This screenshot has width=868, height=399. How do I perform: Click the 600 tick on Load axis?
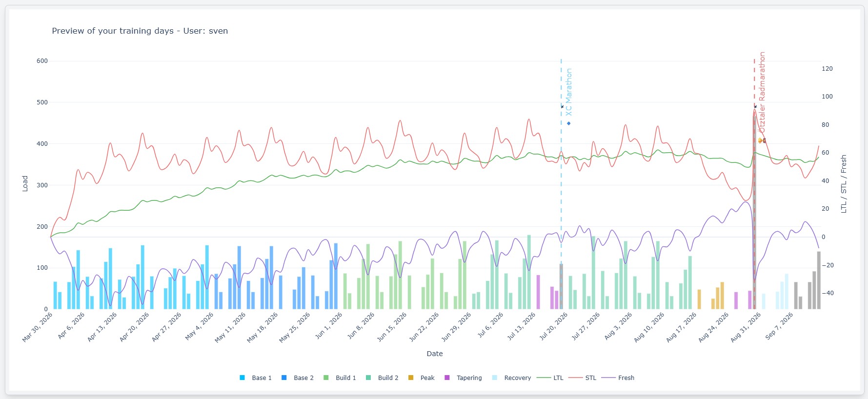click(42, 61)
